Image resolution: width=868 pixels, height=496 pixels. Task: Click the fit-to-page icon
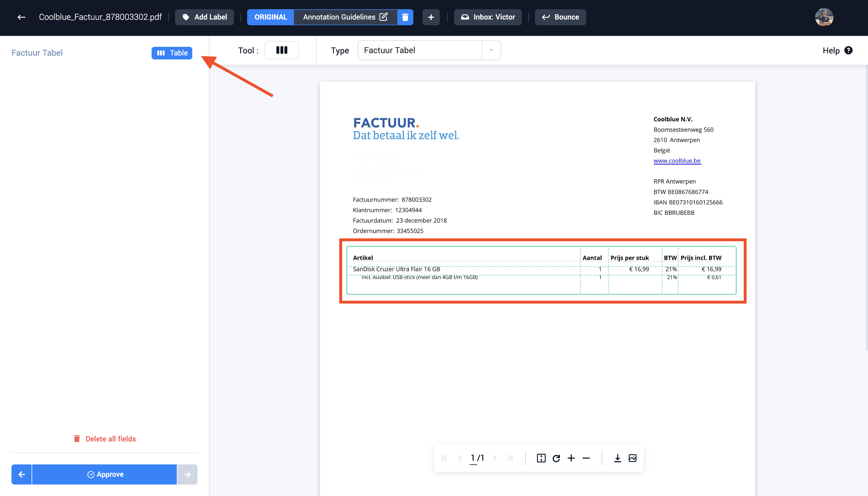(541, 458)
